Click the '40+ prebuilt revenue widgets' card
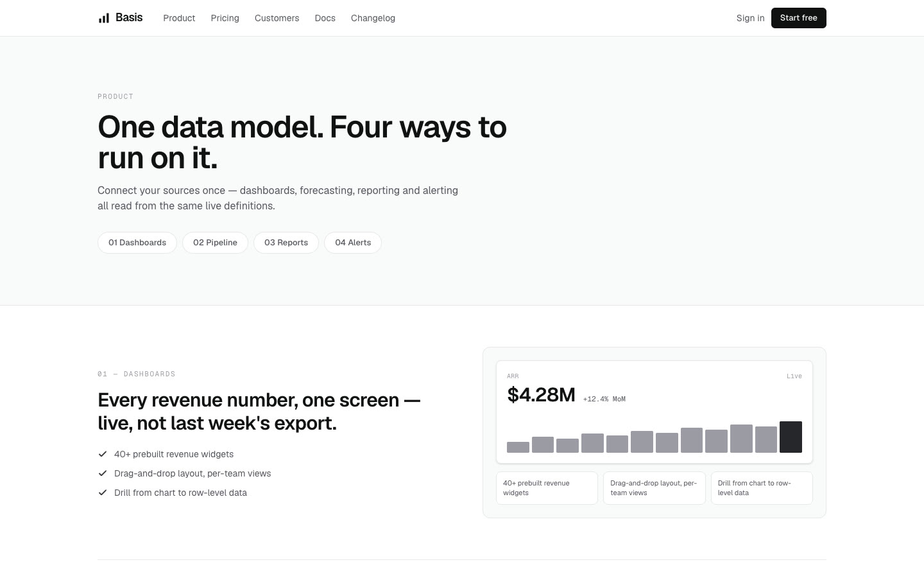This screenshot has height=578, width=924. [547, 488]
